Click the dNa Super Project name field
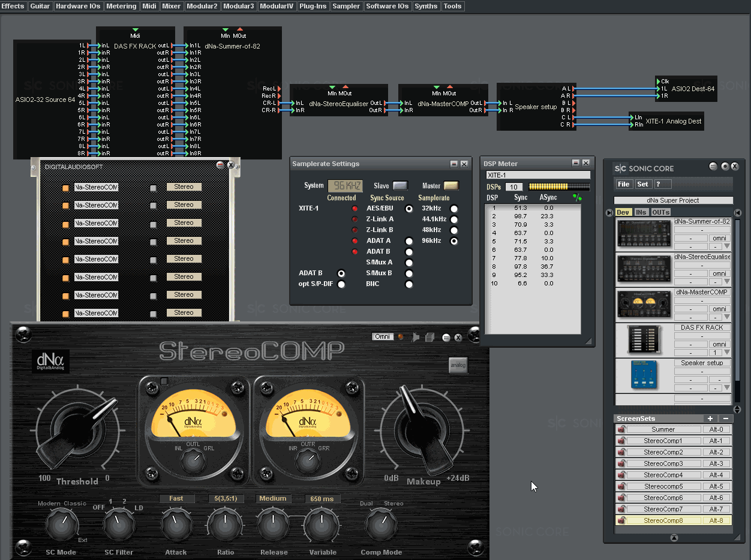 coord(673,200)
